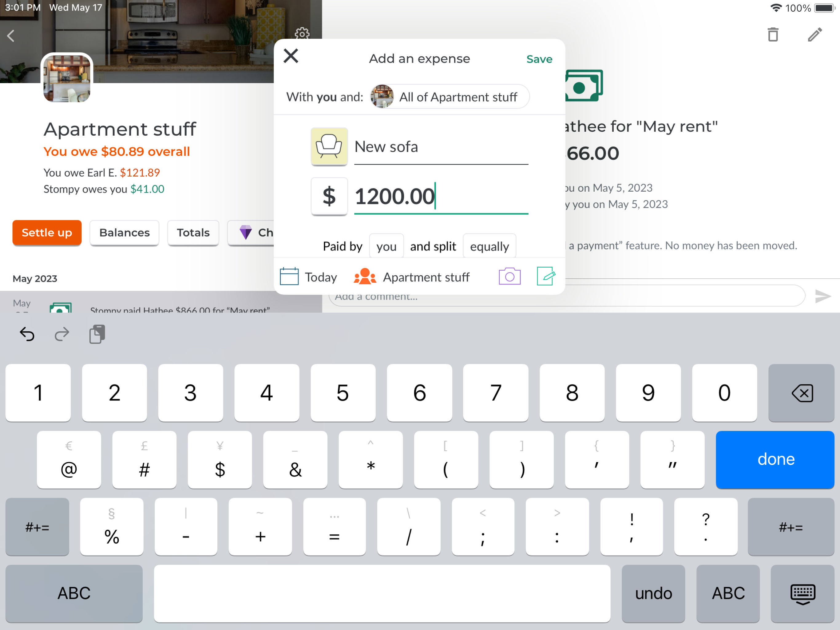Open the Totals tab
840x630 pixels.
point(193,233)
